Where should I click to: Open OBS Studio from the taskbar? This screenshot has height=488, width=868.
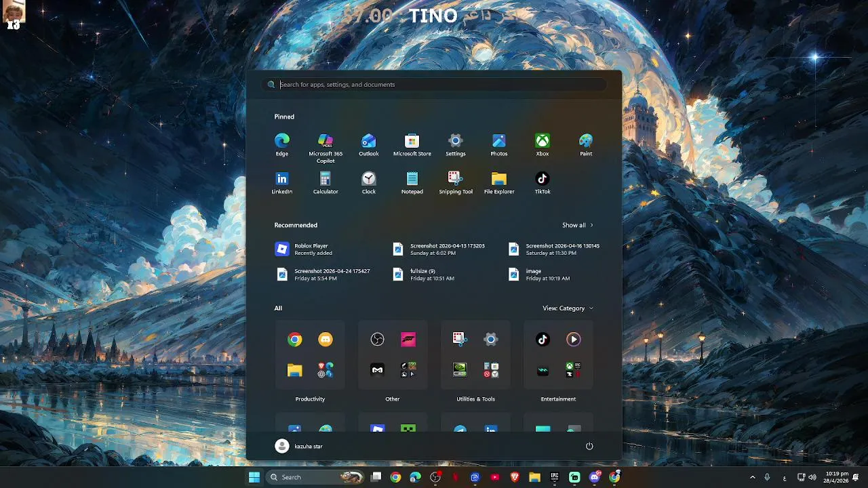(x=435, y=477)
